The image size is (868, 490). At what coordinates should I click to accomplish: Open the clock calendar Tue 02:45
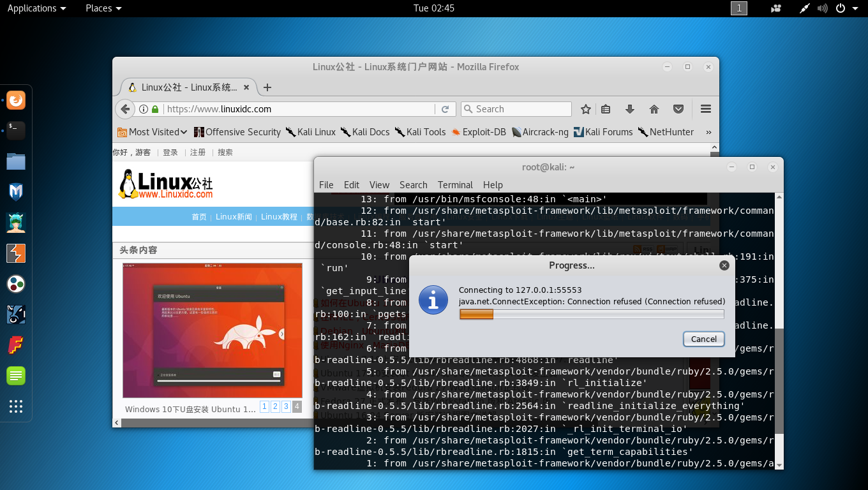coord(434,8)
